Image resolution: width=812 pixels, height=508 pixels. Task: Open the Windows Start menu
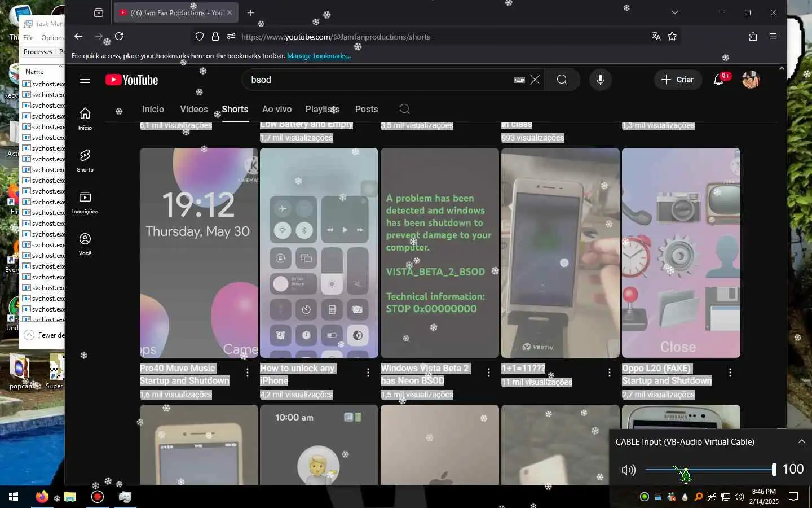(x=14, y=497)
